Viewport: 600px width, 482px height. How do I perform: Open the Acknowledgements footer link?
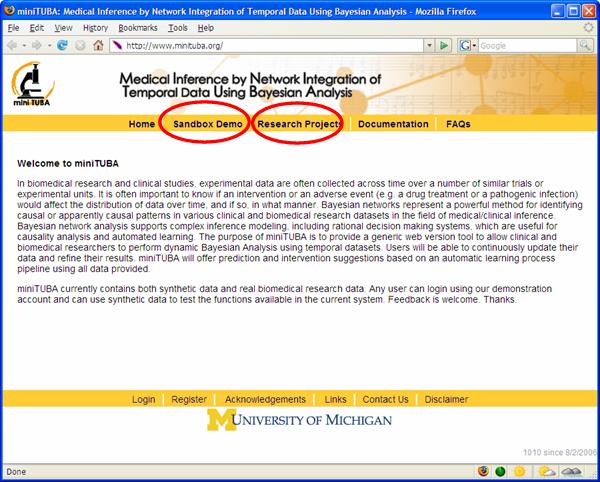click(x=265, y=399)
